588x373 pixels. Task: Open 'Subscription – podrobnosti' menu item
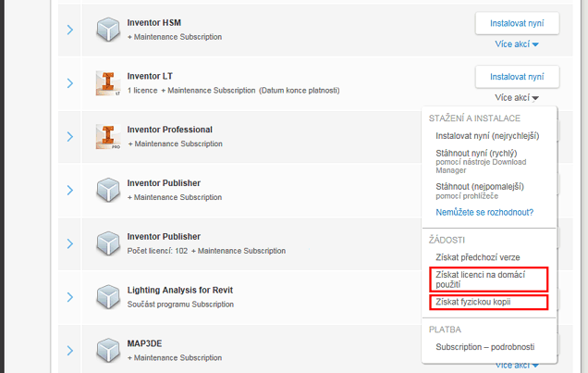(x=484, y=347)
